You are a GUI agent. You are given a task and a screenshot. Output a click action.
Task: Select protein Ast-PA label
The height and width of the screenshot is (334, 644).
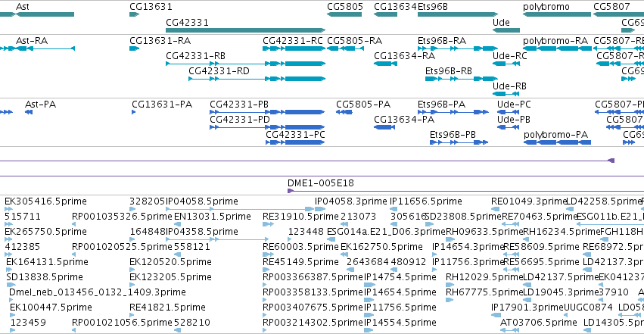pyautogui.click(x=40, y=105)
